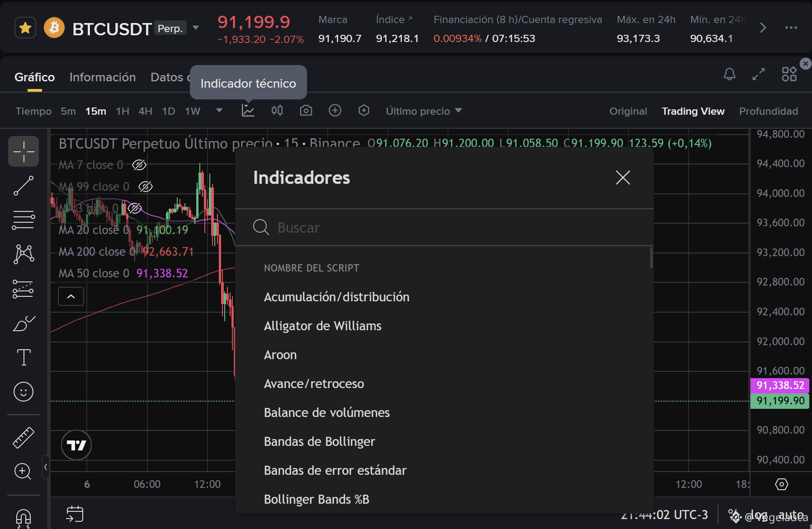Take a chart screenshot with camera icon

pos(306,111)
